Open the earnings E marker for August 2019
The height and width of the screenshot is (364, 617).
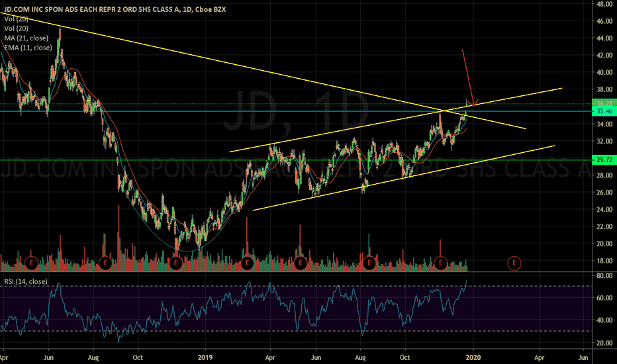tap(369, 263)
